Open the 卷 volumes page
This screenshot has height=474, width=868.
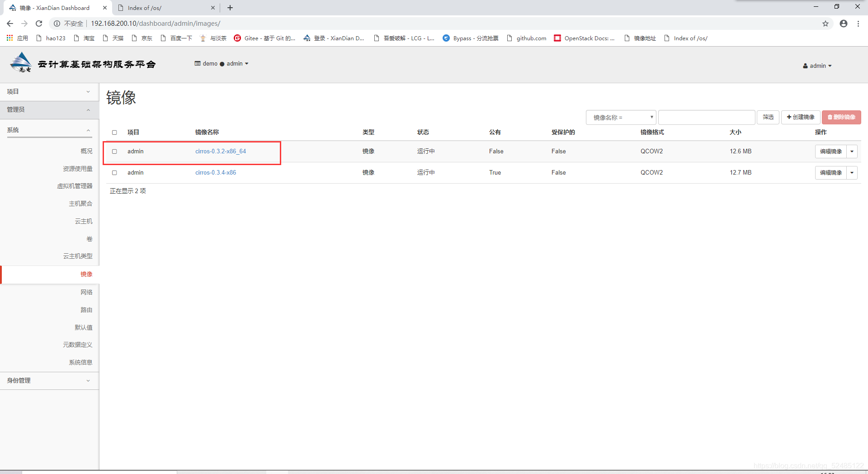90,239
